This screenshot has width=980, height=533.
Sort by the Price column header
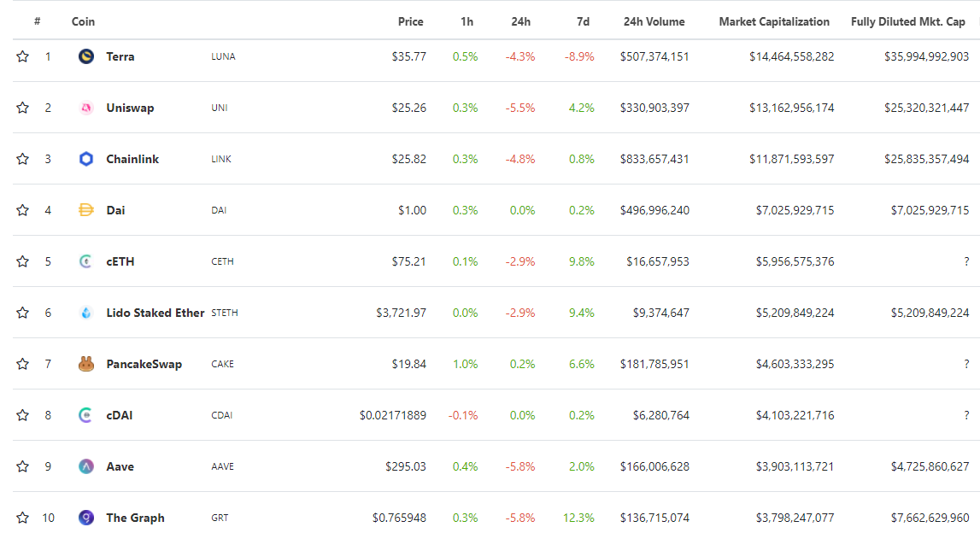click(x=411, y=21)
